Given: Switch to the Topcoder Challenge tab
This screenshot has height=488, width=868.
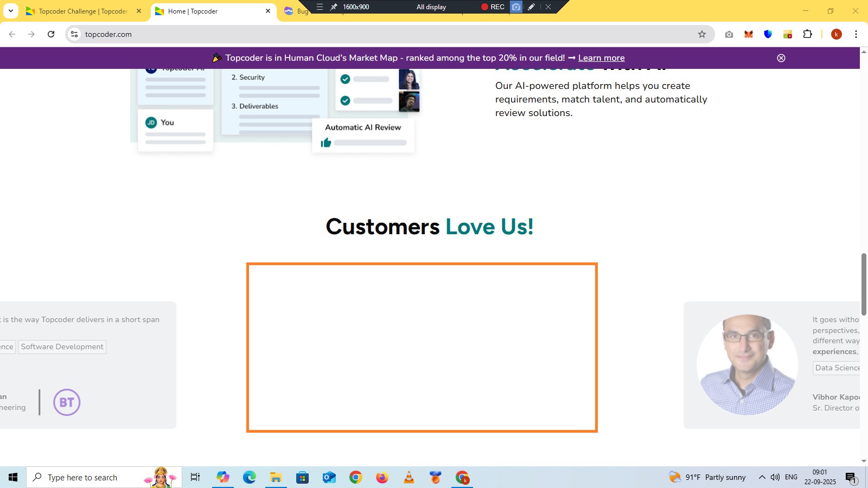Looking at the screenshot, I should [x=82, y=11].
